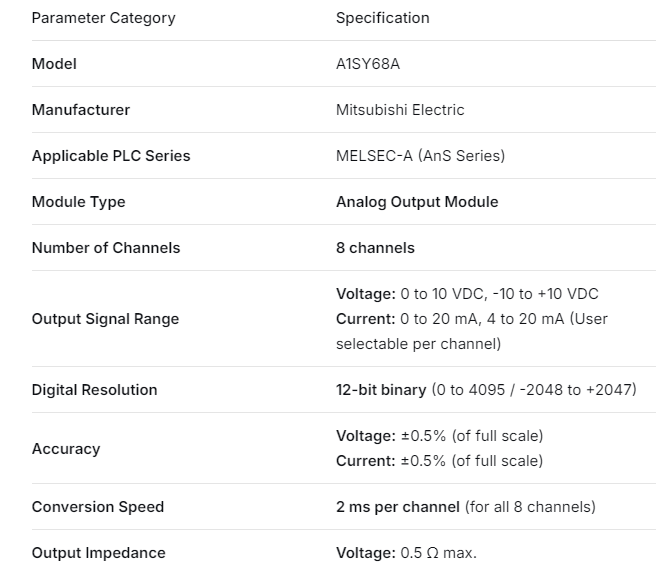The height and width of the screenshot is (569, 666).
Task: Click the Applicable PLC Series label
Action: 111,156
